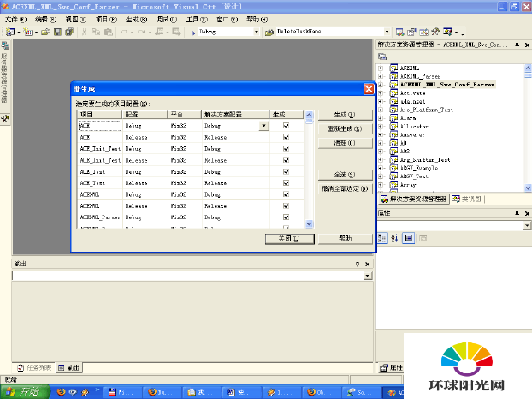Screen dimensions: 532x399
Task: Expand the Activate project tree node
Action: (x=381, y=93)
